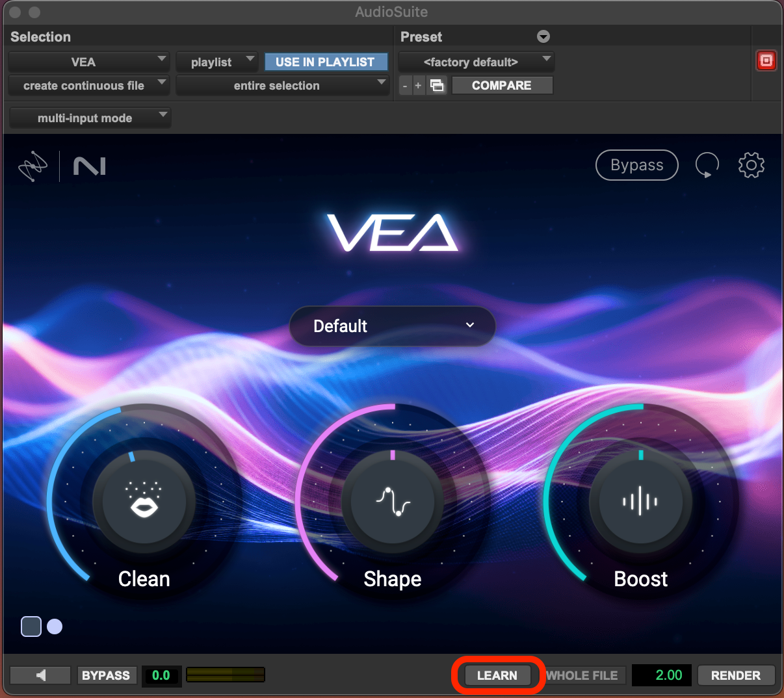Toggle the WHOLE FILE button
The width and height of the screenshot is (784, 698).
point(582,675)
